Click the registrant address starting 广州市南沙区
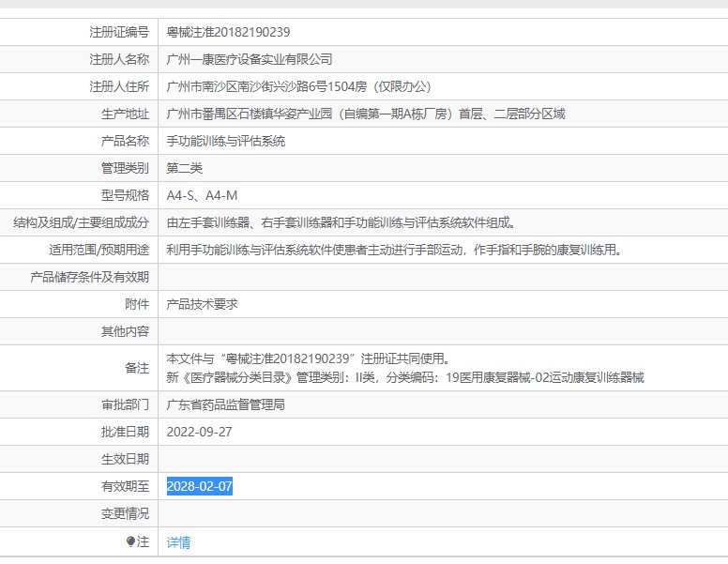The width and height of the screenshot is (728, 564). [299, 86]
